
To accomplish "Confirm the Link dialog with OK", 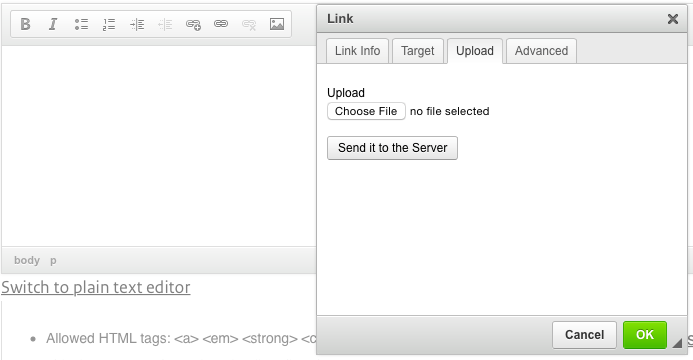I will click(x=645, y=335).
